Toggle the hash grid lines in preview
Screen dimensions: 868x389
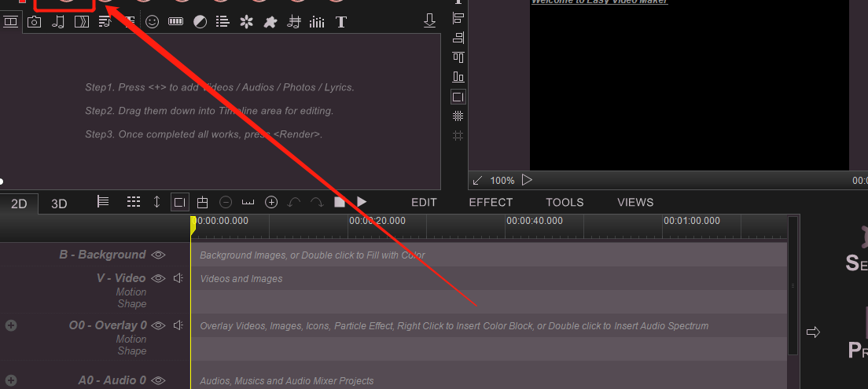(458, 136)
